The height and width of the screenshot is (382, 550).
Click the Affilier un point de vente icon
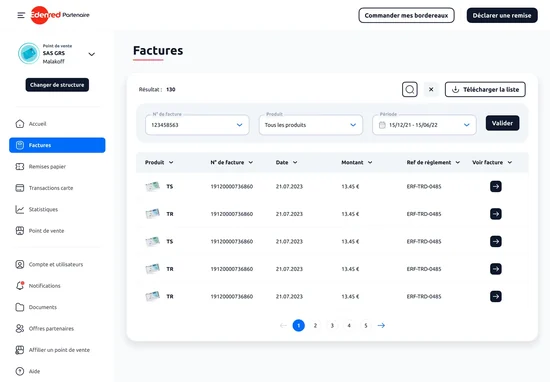(20, 350)
